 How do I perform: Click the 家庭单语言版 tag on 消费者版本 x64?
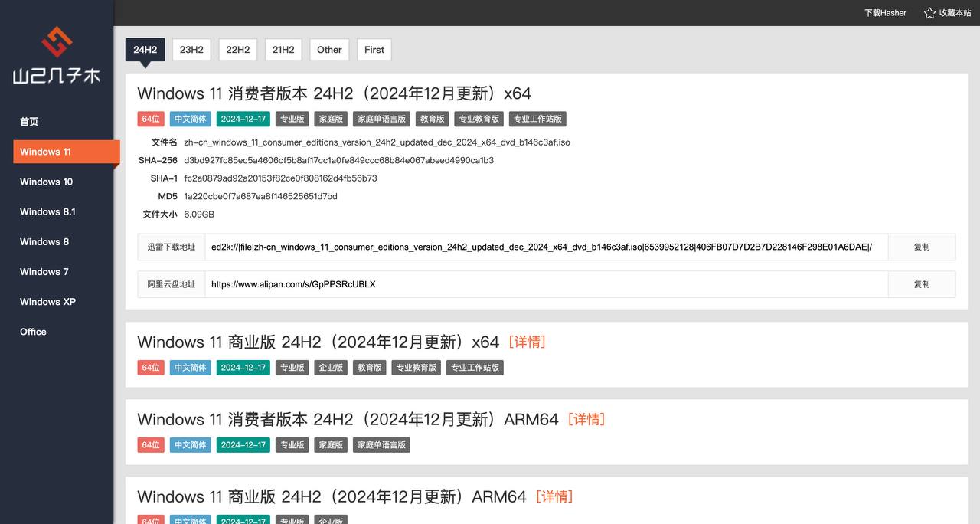pos(381,119)
